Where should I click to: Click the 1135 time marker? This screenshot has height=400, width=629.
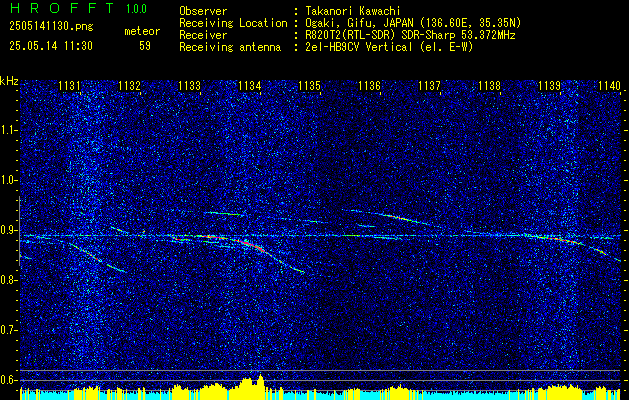click(310, 86)
